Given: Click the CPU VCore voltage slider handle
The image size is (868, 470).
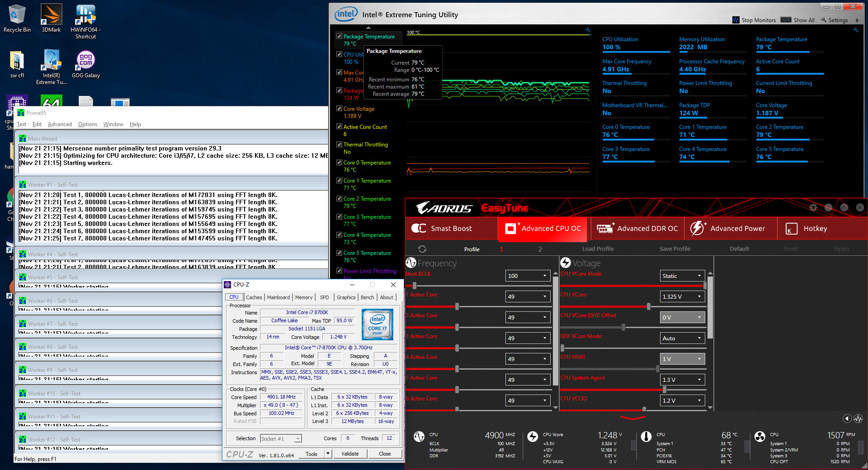Looking at the screenshot, I should [649, 306].
